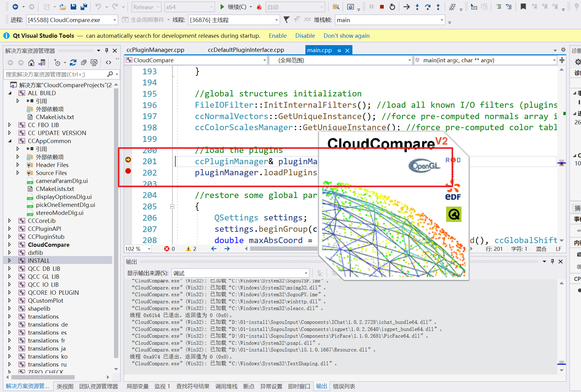Click the Solution Explorer search magnifier icon
The width and height of the screenshot is (581, 392).
point(110,74)
